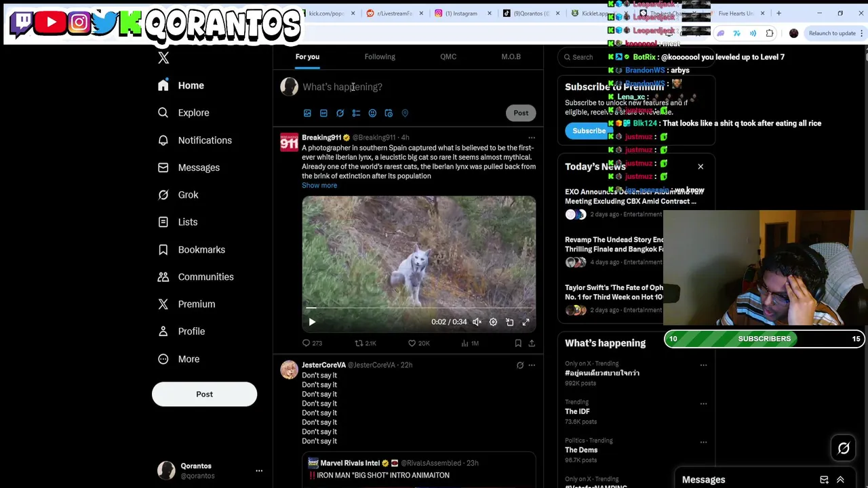Open account menu dots beside Qorantos
Image resolution: width=868 pixels, height=488 pixels.
259,470
